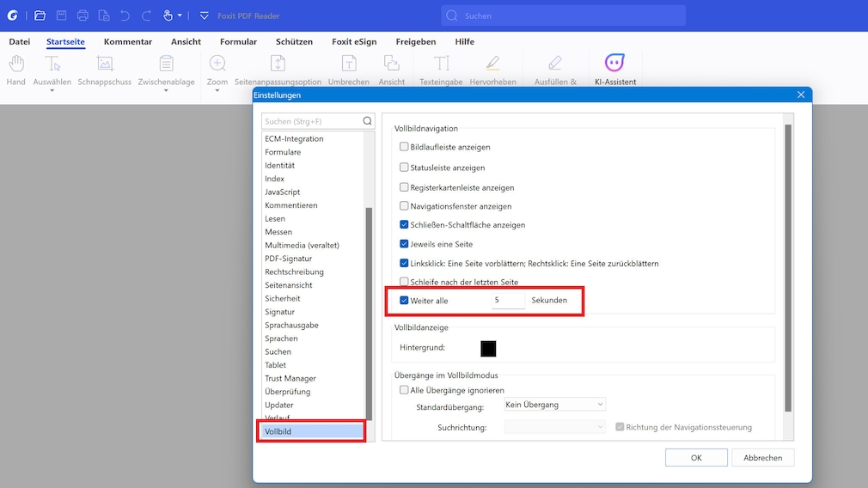Uncheck Jeweils eine Seite option
This screenshot has width=868, height=488.
tap(405, 244)
